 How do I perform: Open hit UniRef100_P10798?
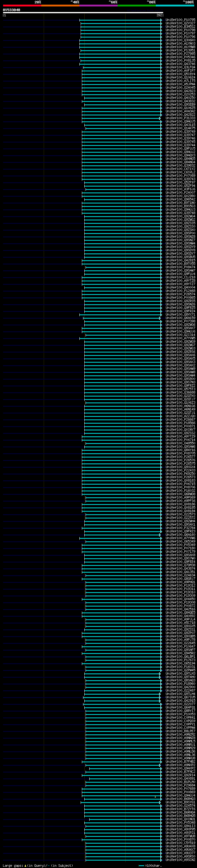(180, 30)
